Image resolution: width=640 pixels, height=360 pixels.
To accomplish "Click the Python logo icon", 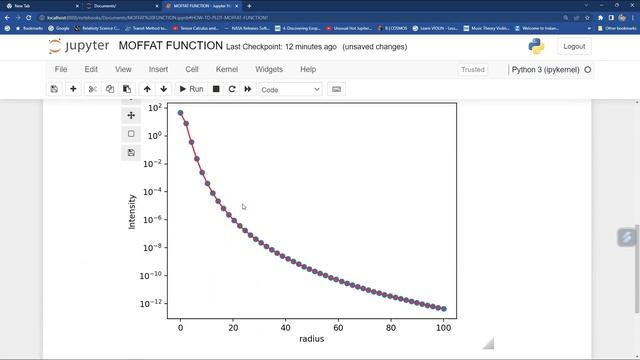I will click(536, 47).
